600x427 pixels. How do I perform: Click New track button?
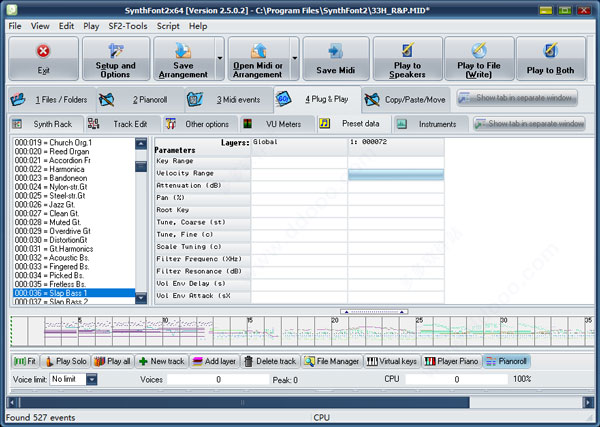pyautogui.click(x=161, y=361)
